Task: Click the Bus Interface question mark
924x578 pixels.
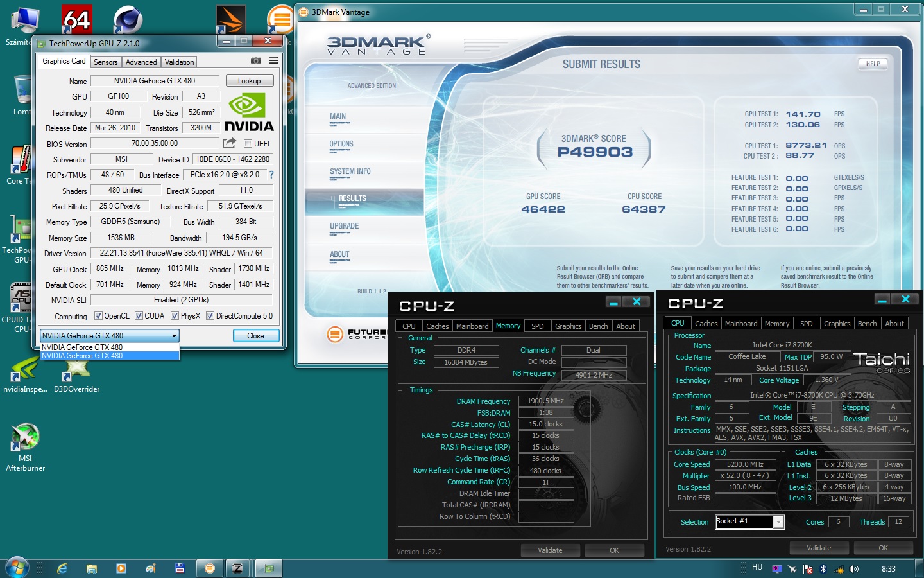Action: pos(271,175)
